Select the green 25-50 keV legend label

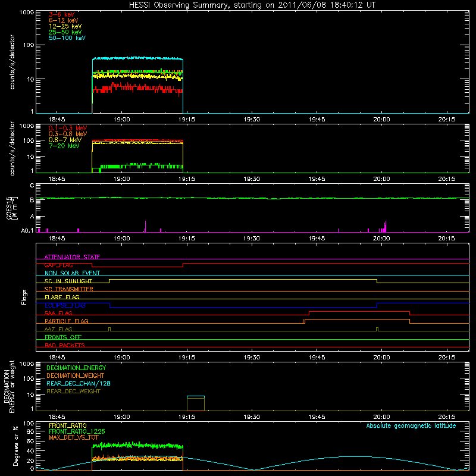pos(65,32)
